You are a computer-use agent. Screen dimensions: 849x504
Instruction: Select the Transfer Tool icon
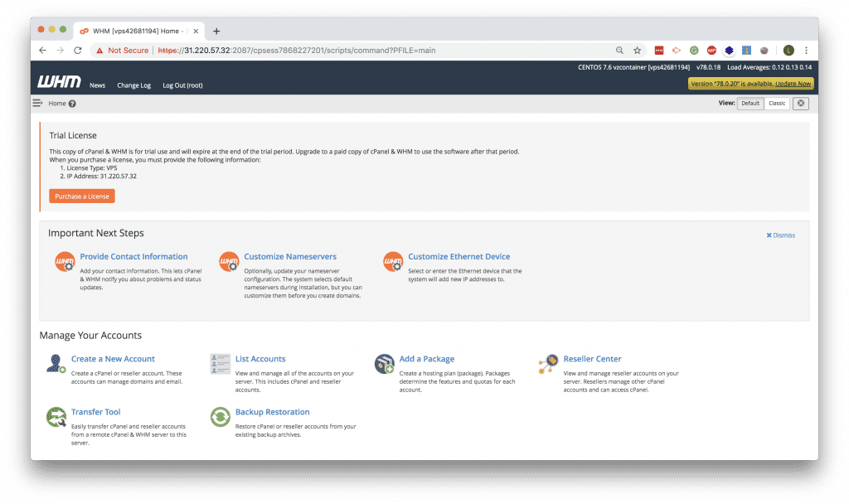(x=56, y=417)
